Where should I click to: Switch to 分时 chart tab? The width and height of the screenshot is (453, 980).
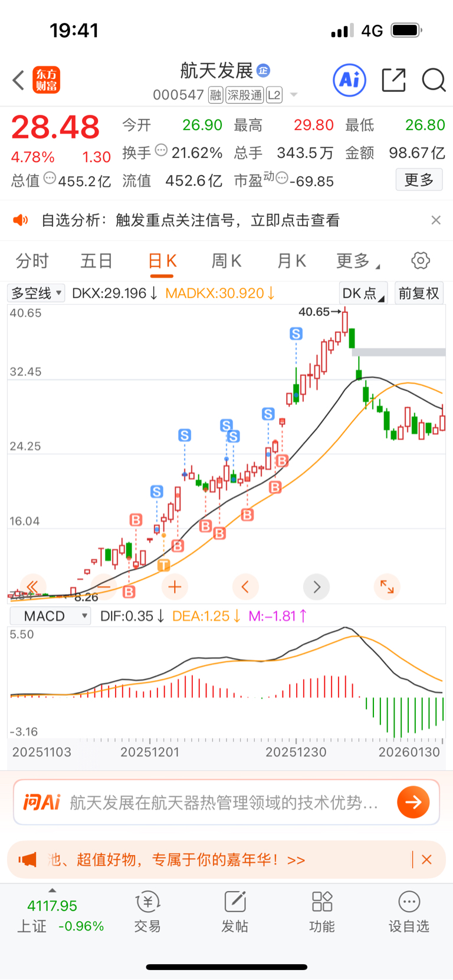pos(32,260)
